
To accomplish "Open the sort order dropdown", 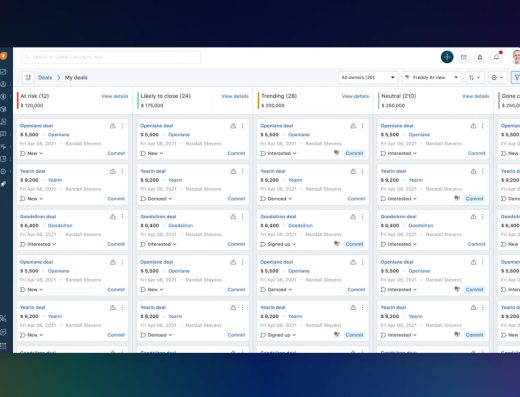I will tap(474, 77).
